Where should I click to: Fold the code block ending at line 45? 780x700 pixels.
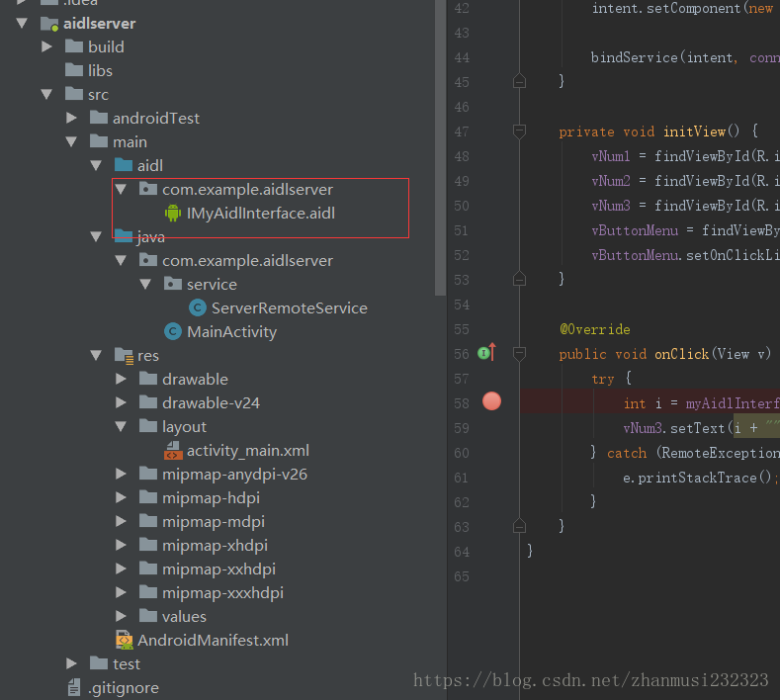[519, 81]
